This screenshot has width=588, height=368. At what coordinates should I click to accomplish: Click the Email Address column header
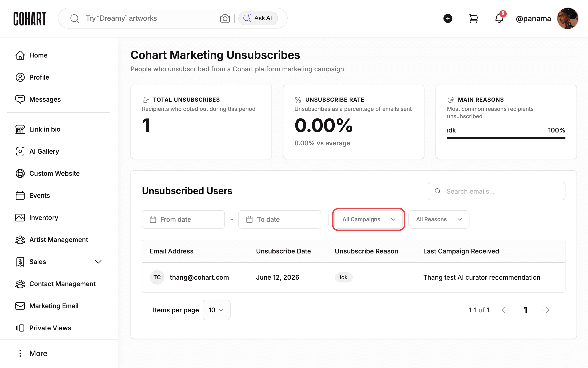[x=172, y=251]
